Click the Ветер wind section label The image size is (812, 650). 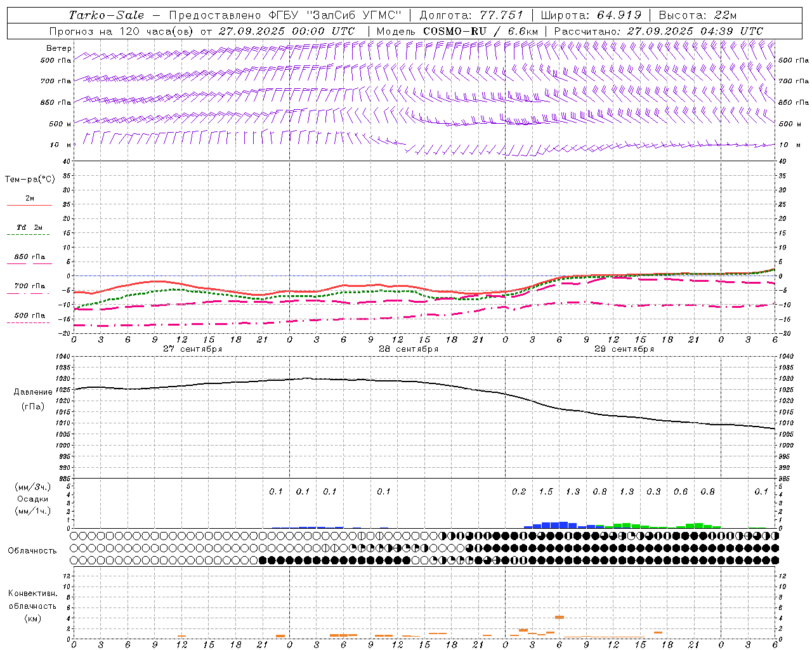(x=58, y=48)
